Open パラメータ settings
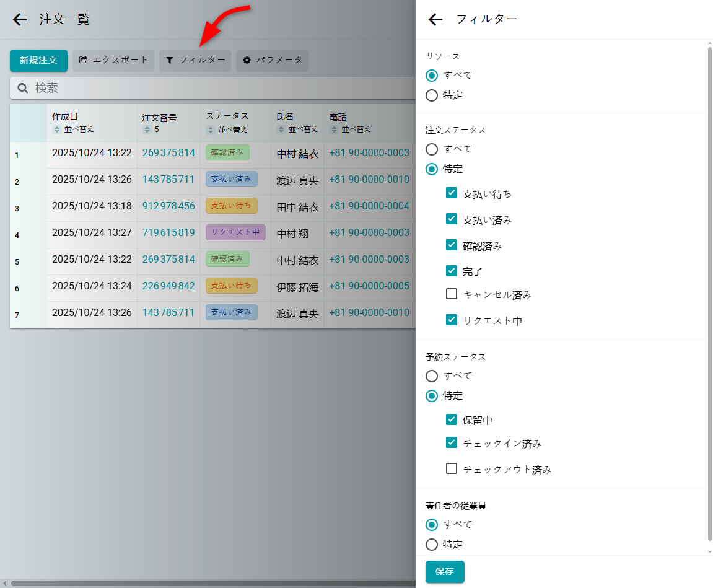Screen dimensions: 713x588 tap(272, 61)
